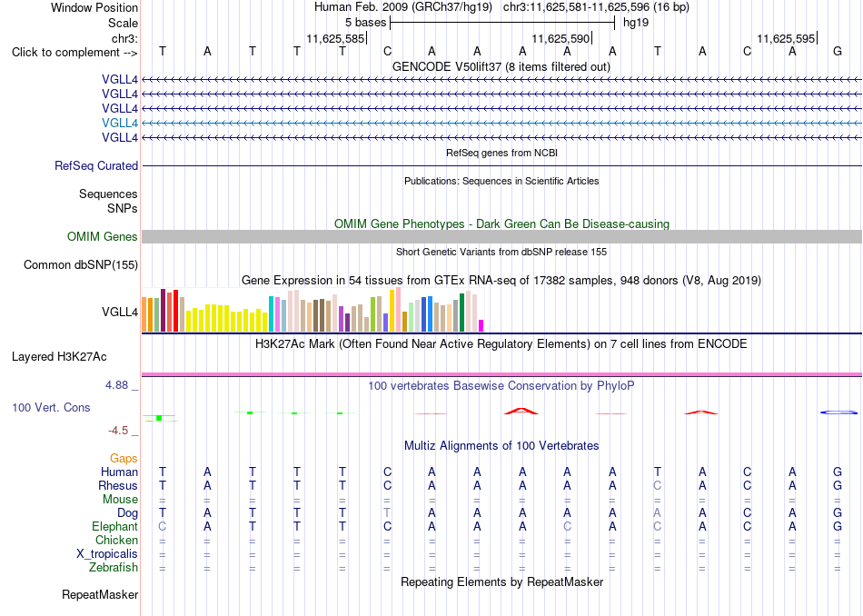Click the Short Genetic Variants from dbSNP title
The image size is (863, 616).
501,252
